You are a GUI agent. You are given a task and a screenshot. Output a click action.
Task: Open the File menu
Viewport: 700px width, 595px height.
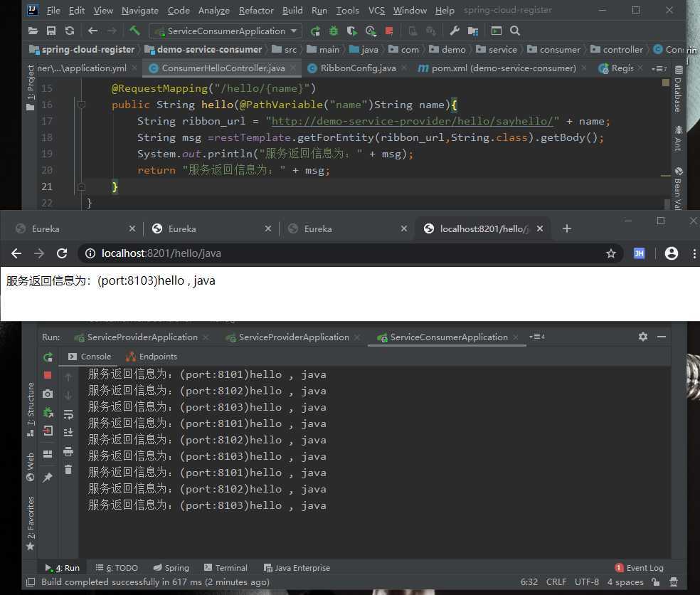click(x=53, y=10)
